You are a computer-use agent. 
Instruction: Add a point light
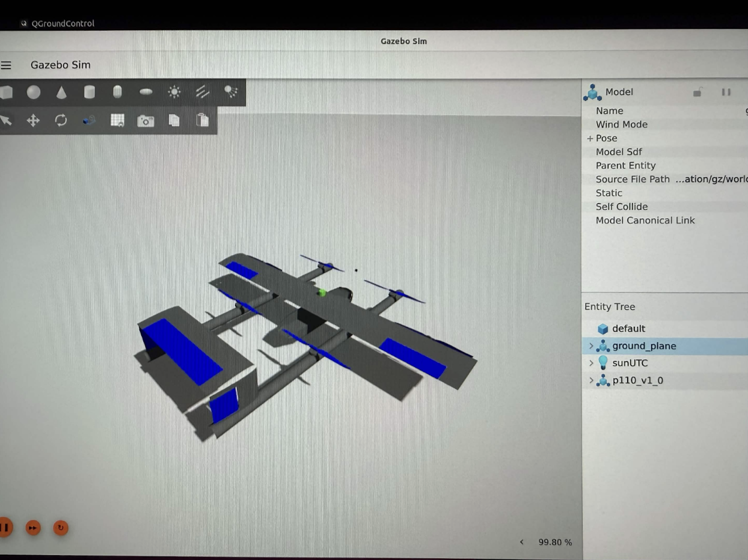tap(174, 92)
